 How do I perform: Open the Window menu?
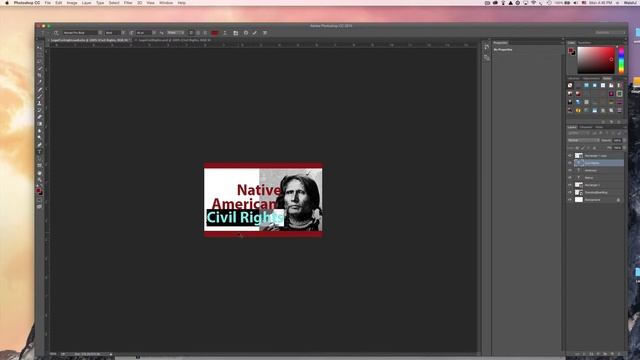166,3
